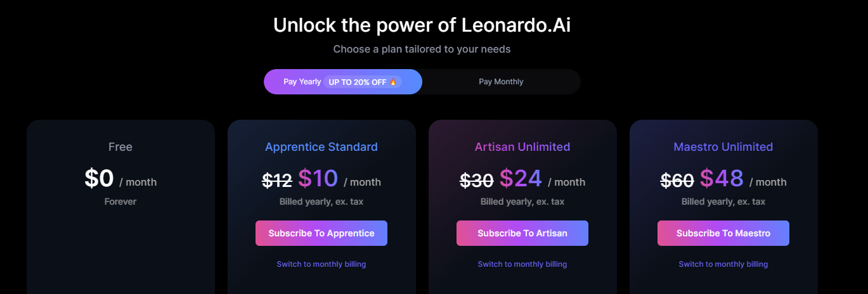This screenshot has width=868, height=294.
Task: Click the struck-through $30 Artisan price
Action: (477, 181)
